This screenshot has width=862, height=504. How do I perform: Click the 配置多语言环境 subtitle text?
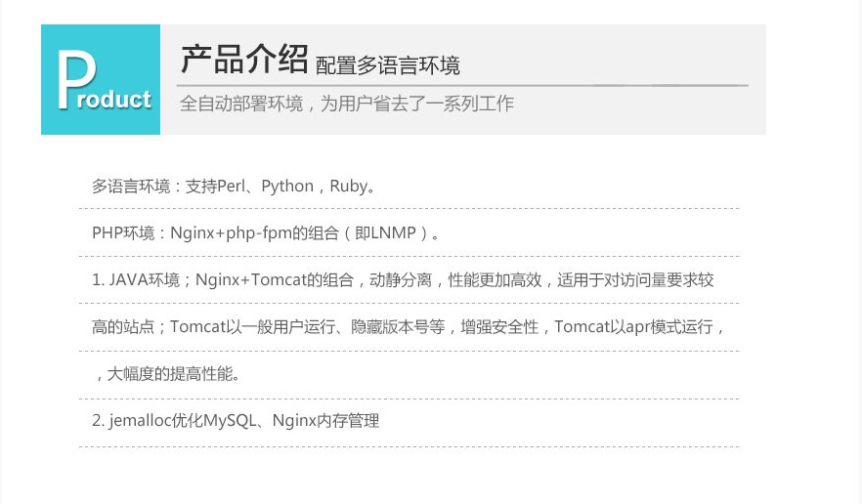pos(388,65)
